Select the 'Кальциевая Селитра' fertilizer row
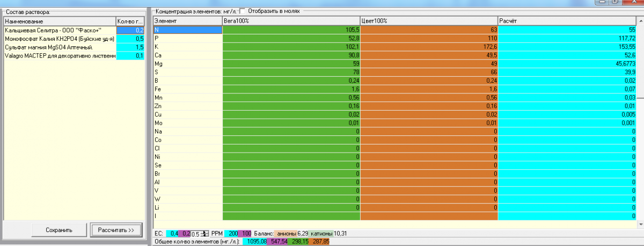The image size is (644, 246). pyautogui.click(x=59, y=30)
